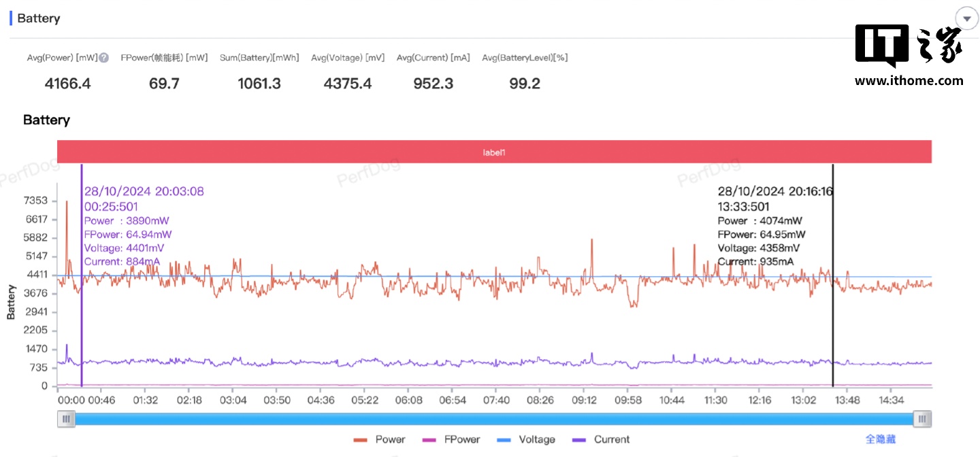Screen dimensions: 980x457
Task: Toggle the Power series in the legend
Action: point(380,439)
